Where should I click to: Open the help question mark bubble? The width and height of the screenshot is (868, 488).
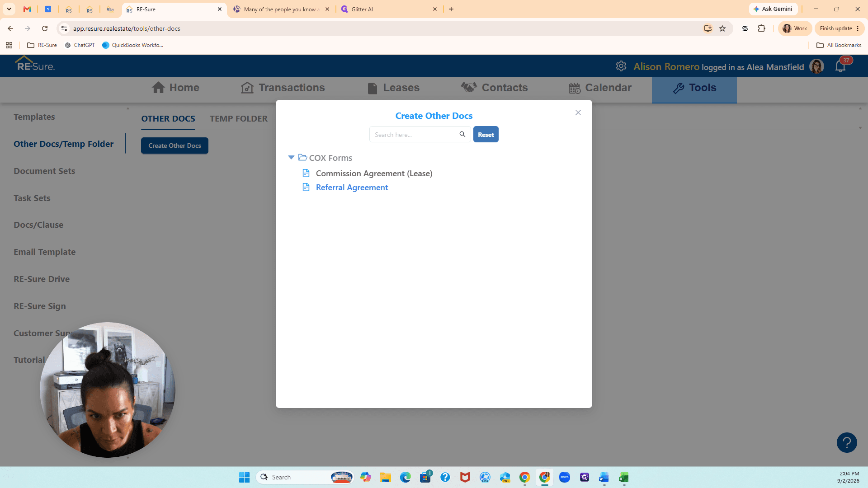tap(847, 442)
